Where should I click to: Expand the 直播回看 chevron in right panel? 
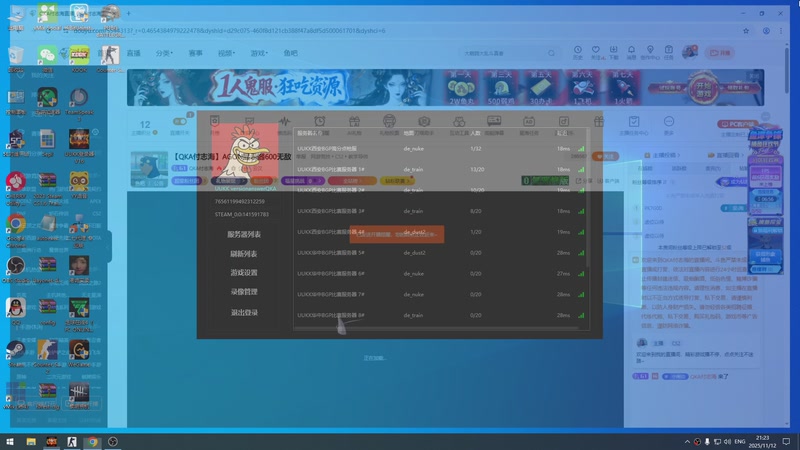742,155
